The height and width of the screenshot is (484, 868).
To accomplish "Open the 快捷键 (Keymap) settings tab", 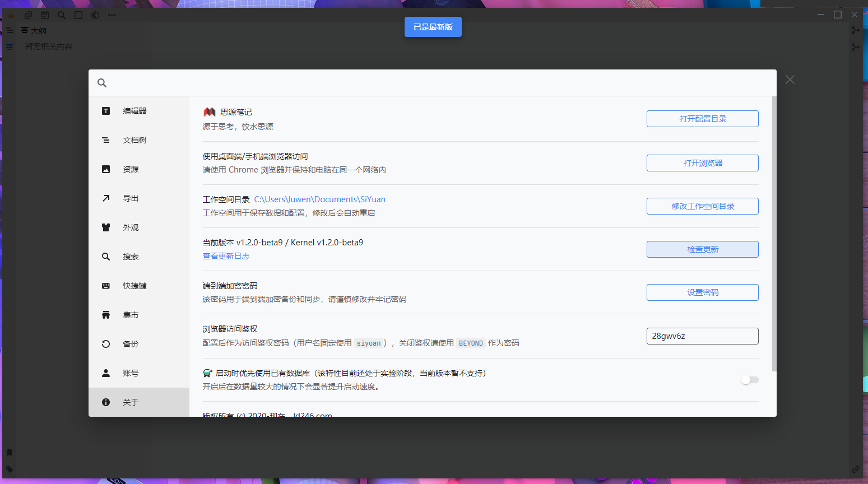I will coord(134,286).
